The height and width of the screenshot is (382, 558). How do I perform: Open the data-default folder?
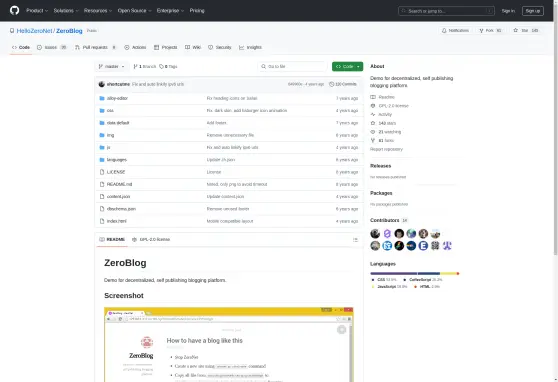[x=118, y=123]
